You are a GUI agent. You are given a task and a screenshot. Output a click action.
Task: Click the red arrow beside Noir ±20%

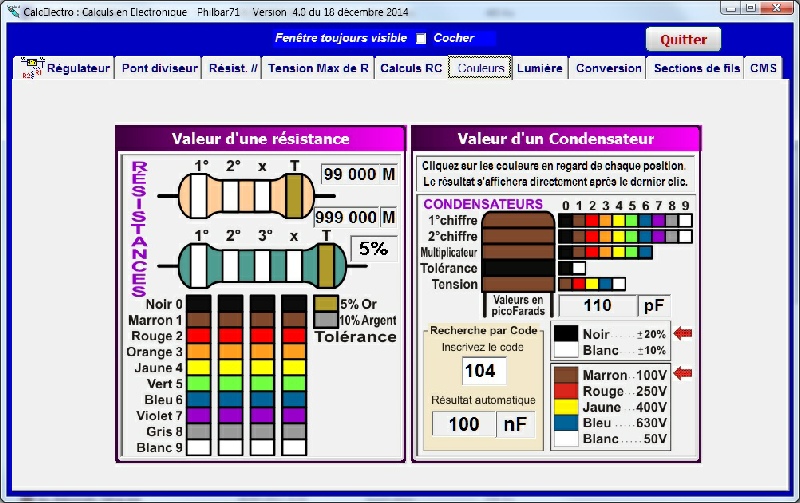(x=683, y=333)
